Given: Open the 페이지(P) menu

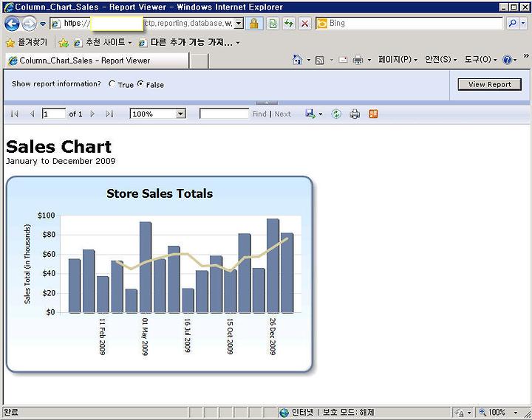Looking at the screenshot, I should (398, 60).
